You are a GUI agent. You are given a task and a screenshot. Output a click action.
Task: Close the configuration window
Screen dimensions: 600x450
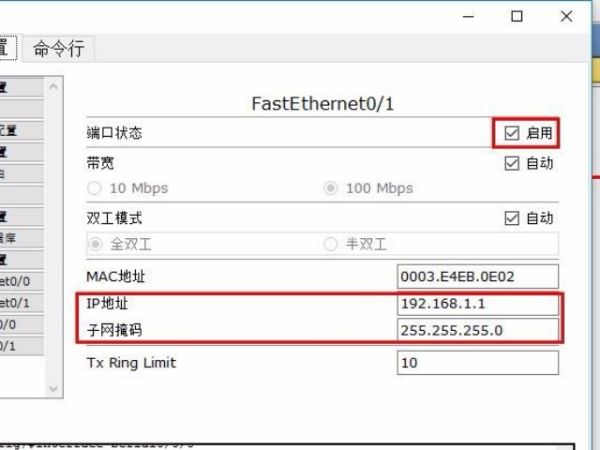click(566, 16)
